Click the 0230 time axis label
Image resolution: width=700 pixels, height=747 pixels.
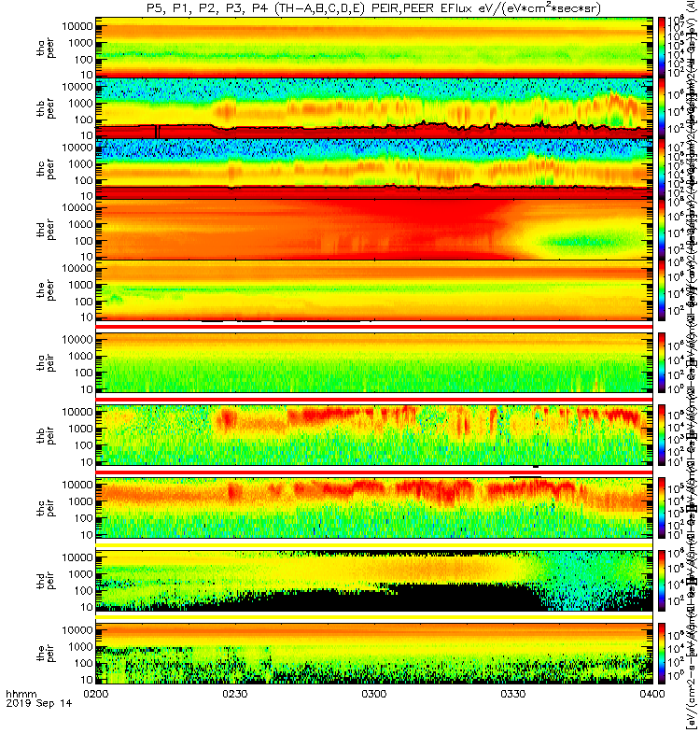[x=235, y=694]
